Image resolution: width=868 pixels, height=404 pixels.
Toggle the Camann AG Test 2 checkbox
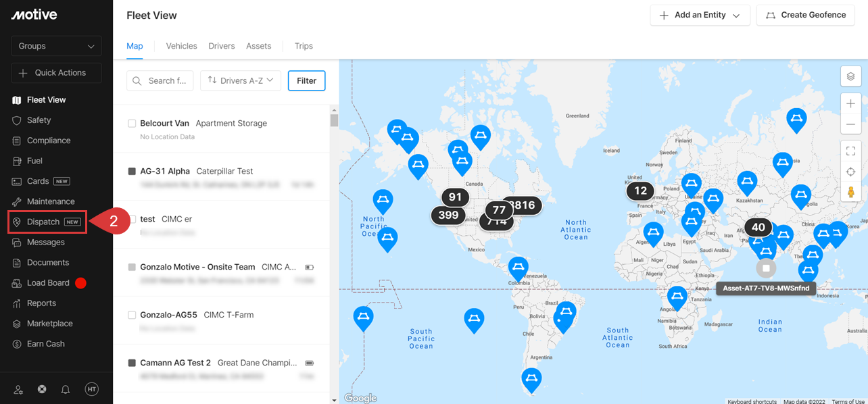132,363
